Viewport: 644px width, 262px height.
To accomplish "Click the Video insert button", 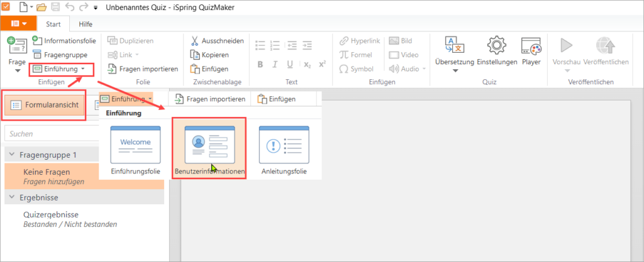I will 404,55.
